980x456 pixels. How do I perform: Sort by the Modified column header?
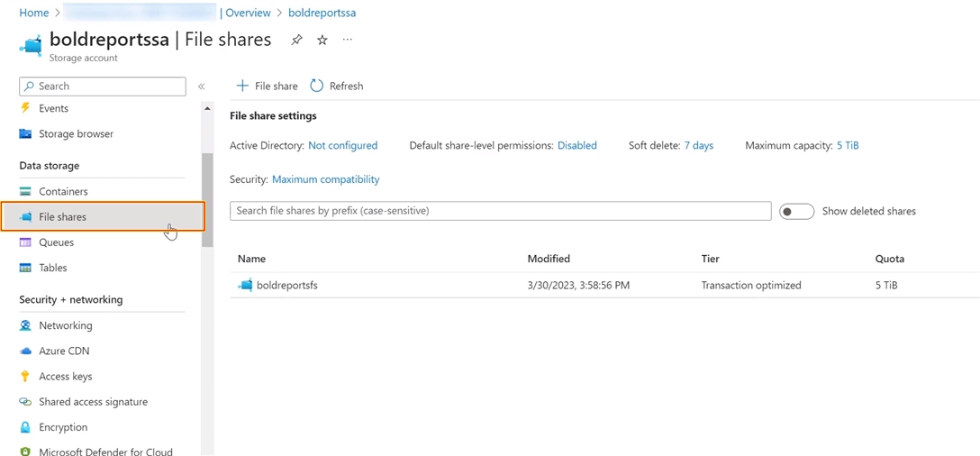[549, 259]
